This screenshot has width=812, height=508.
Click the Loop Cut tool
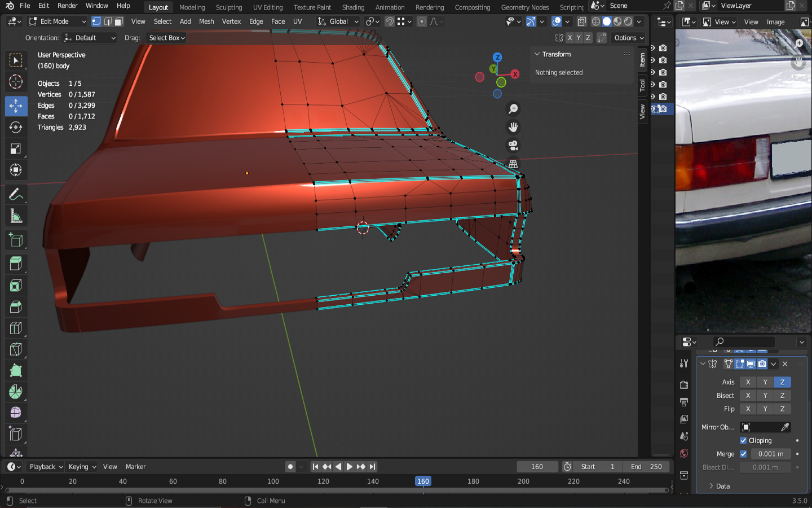click(16, 328)
